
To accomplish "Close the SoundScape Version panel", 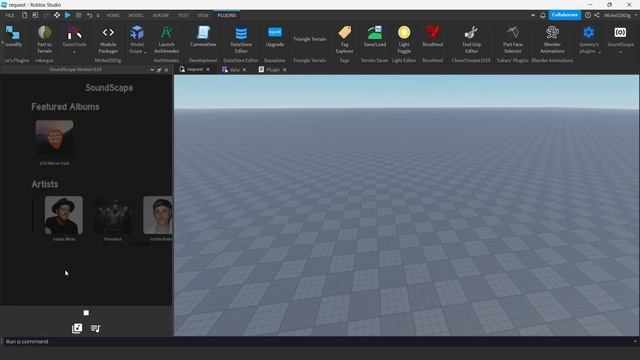I will pyautogui.click(x=166, y=70).
